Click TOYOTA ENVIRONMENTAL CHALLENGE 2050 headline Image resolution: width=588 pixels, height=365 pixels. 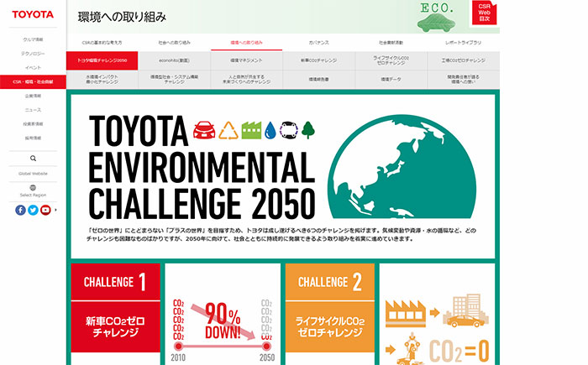(202, 167)
